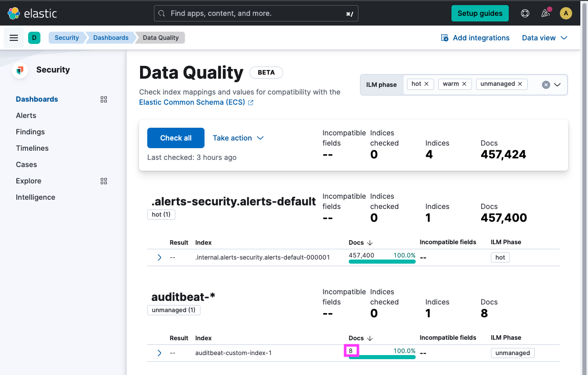Click .alerts-security.alerts-default pattern heading
This screenshot has height=375, width=588.
pyautogui.click(x=234, y=201)
